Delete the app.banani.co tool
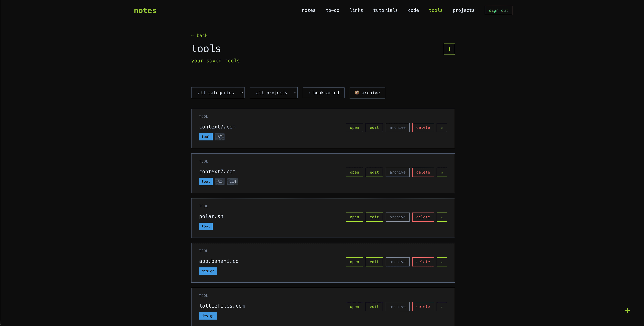The height and width of the screenshot is (326, 644). (x=423, y=262)
